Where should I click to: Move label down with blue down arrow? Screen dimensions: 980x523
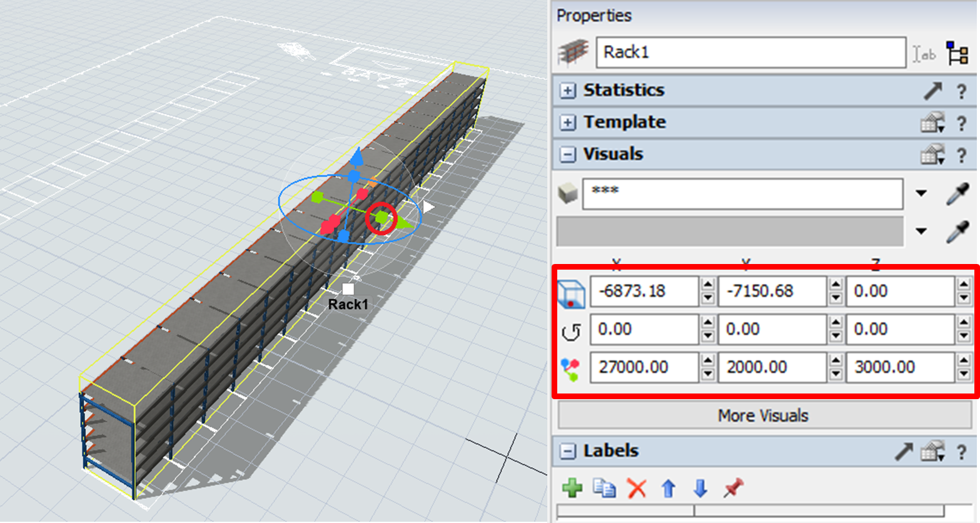pos(700,488)
